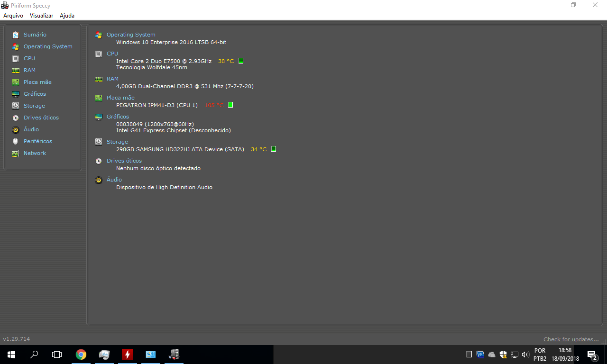This screenshot has height=364, width=607.
Task: Open the Drives óticos summary heading
Action: [x=124, y=161]
